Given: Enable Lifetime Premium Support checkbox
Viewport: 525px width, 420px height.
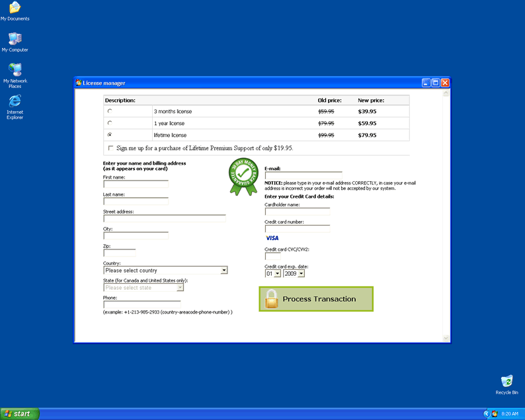Looking at the screenshot, I should (110, 148).
